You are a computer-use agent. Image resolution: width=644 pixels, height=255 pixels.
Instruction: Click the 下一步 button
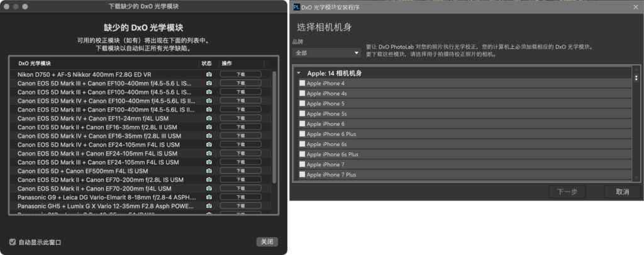(x=567, y=191)
